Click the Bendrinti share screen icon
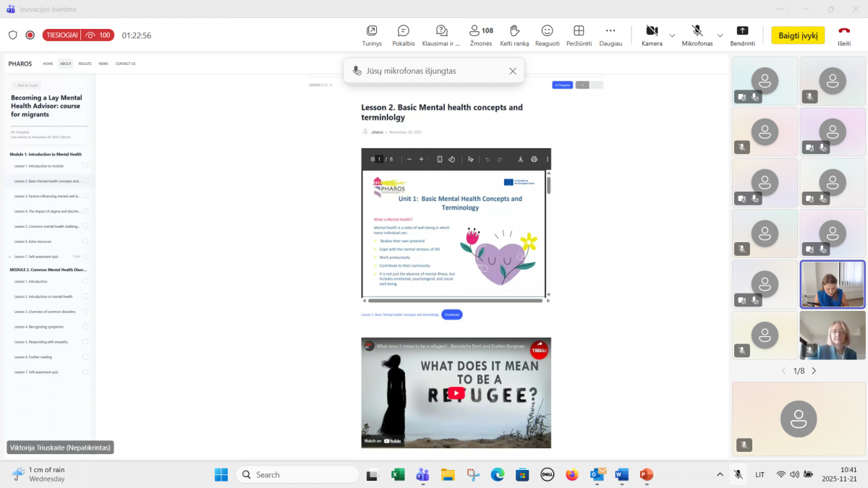This screenshot has height=488, width=868. coord(742,31)
